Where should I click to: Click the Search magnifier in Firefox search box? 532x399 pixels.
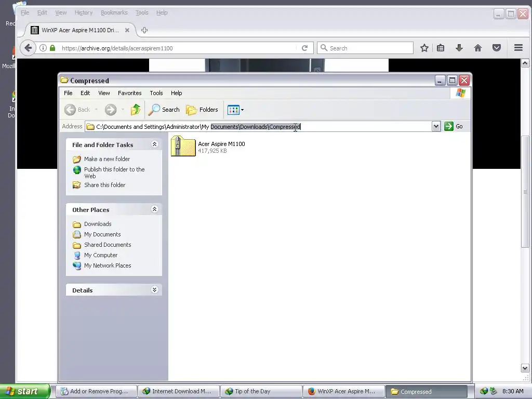coord(324,48)
